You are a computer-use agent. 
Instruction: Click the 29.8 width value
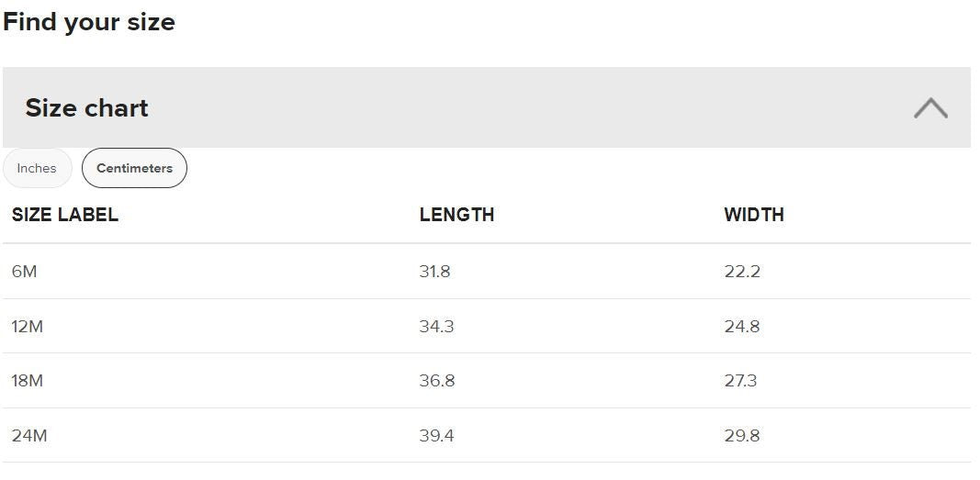742,436
